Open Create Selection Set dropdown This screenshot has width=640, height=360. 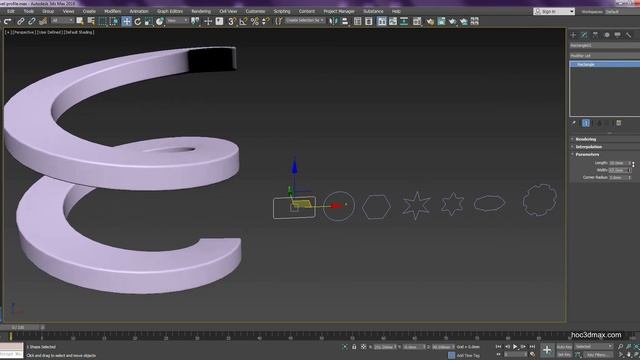[305, 20]
